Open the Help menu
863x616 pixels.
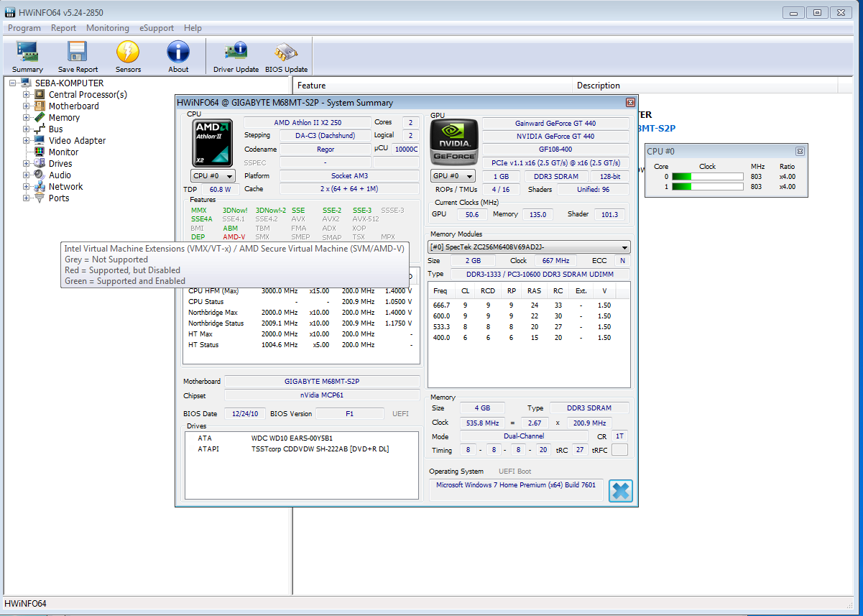pyautogui.click(x=193, y=28)
